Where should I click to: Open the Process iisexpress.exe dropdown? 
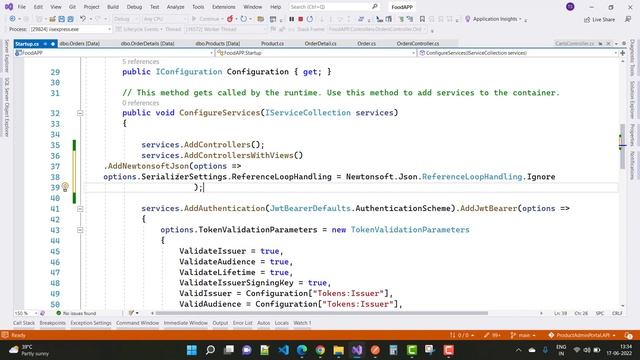pos(70,29)
